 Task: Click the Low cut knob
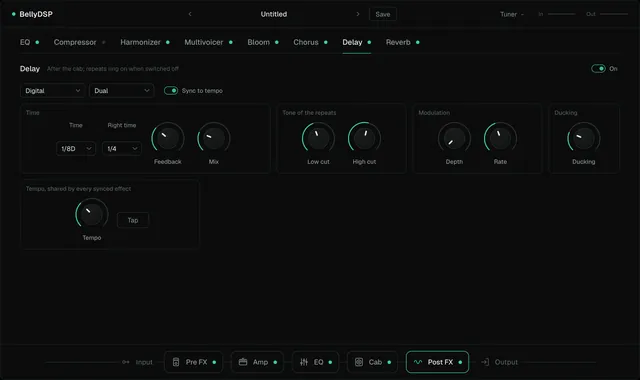tap(318, 139)
